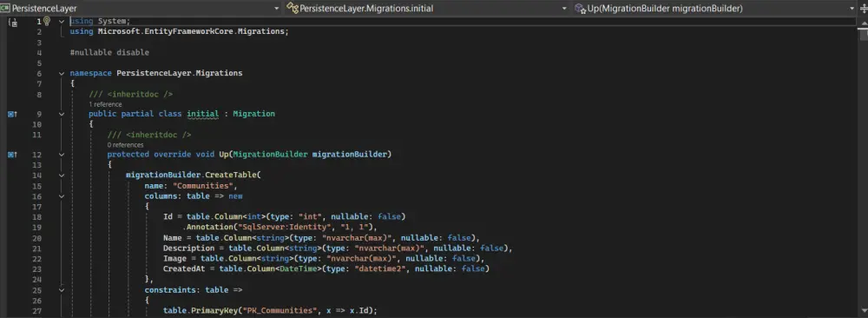Click the 'Description' property on line 21

pyautogui.click(x=188, y=248)
